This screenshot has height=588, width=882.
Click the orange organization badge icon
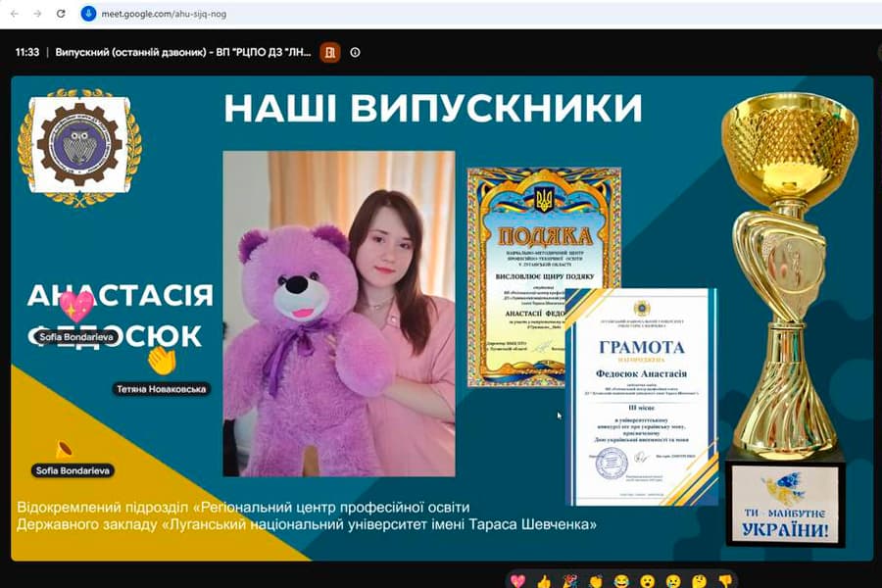click(x=330, y=52)
